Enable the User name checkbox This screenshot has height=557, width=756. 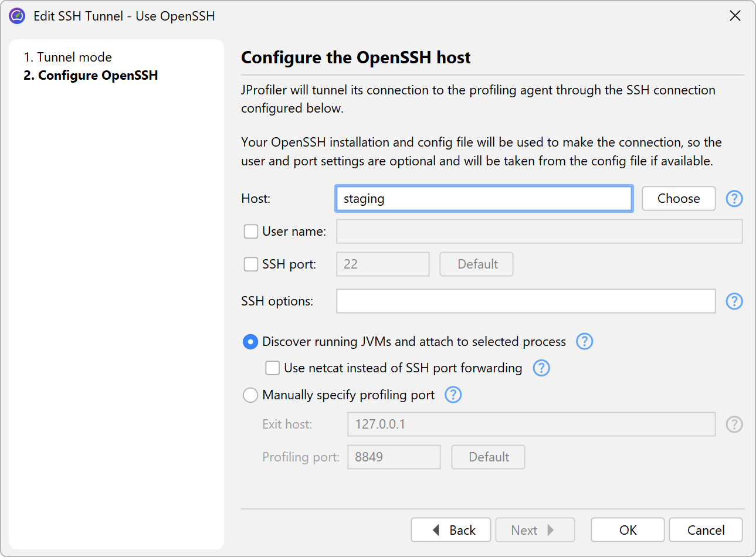[x=251, y=232]
